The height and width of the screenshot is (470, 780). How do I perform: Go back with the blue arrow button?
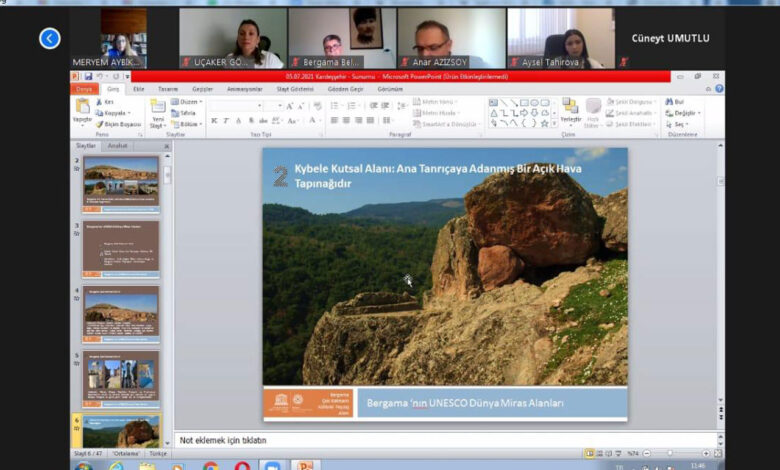point(50,38)
